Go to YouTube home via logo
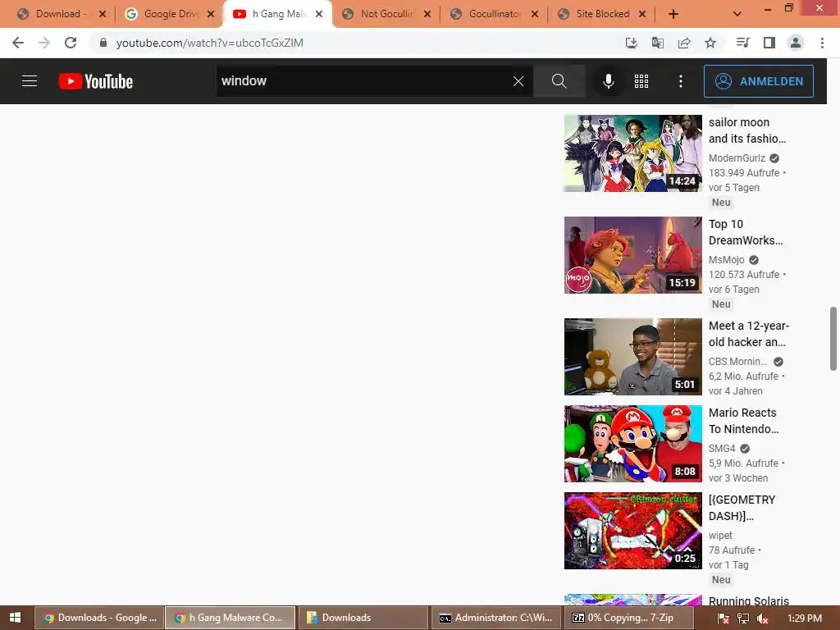The width and height of the screenshot is (840, 630). (96, 81)
